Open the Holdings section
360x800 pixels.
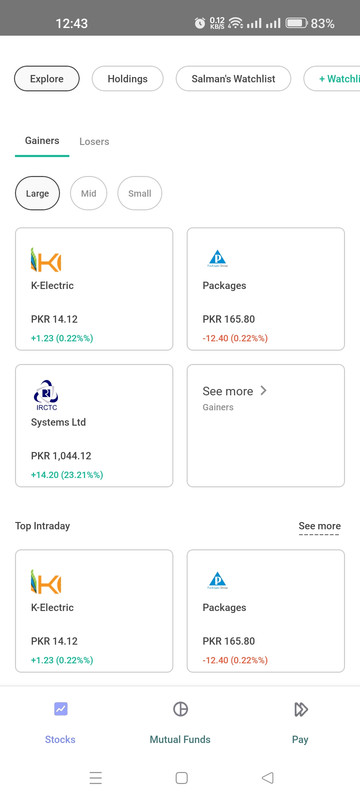tap(127, 79)
